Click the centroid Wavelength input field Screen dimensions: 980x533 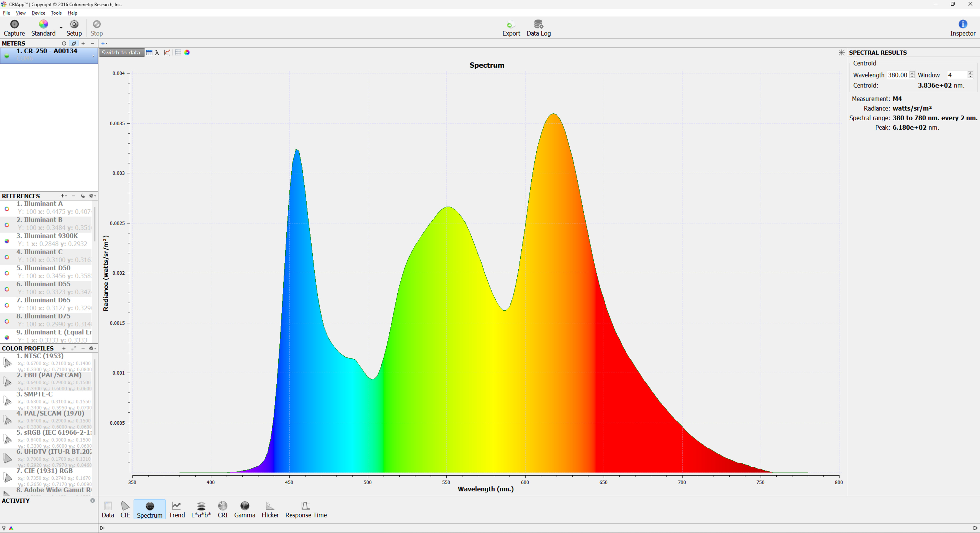click(898, 75)
